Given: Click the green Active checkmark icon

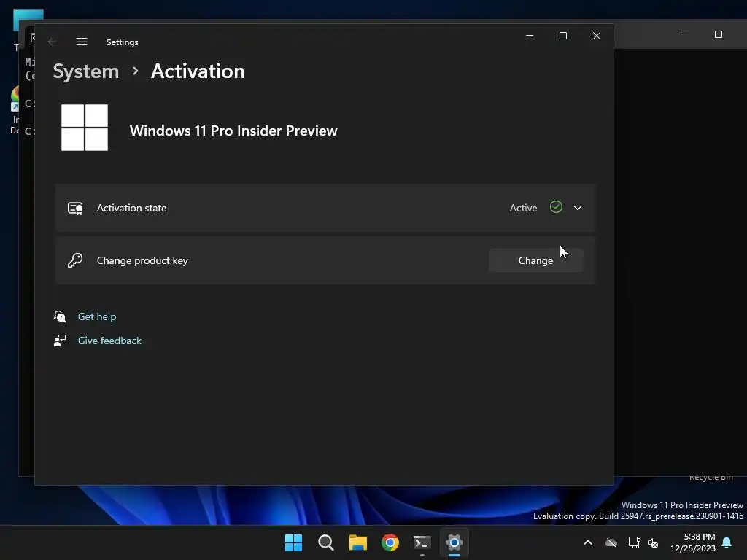Looking at the screenshot, I should tap(556, 207).
